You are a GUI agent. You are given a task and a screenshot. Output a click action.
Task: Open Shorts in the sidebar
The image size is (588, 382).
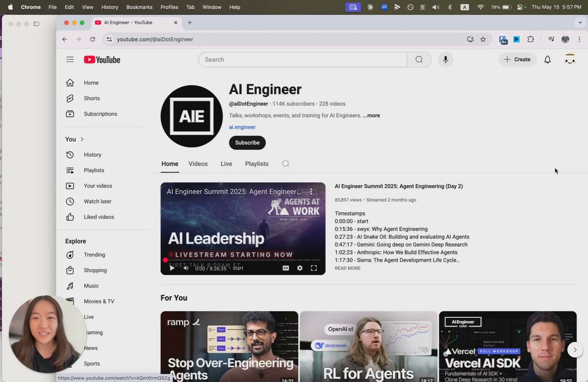91,98
